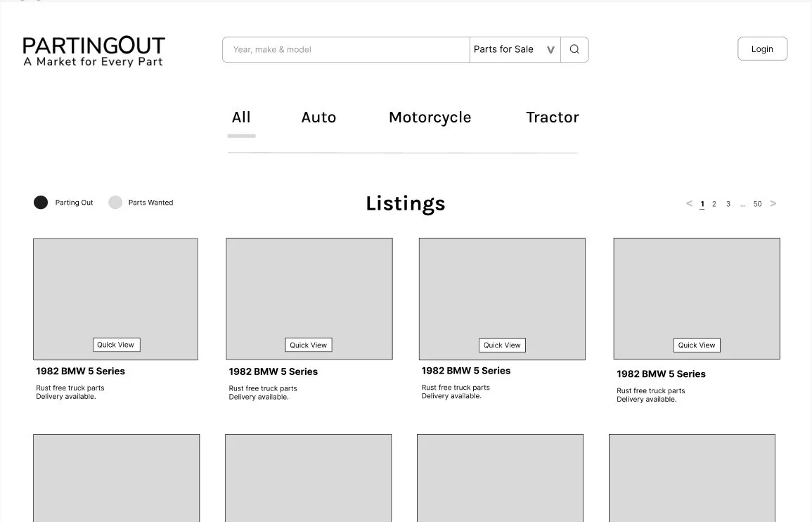Select the Parts Wanted radio button

[115, 202]
